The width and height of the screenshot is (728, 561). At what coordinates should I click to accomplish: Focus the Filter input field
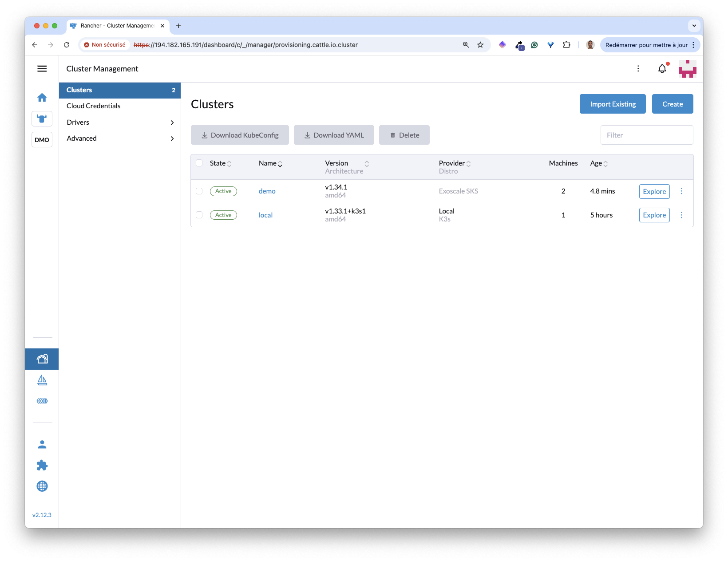point(646,135)
